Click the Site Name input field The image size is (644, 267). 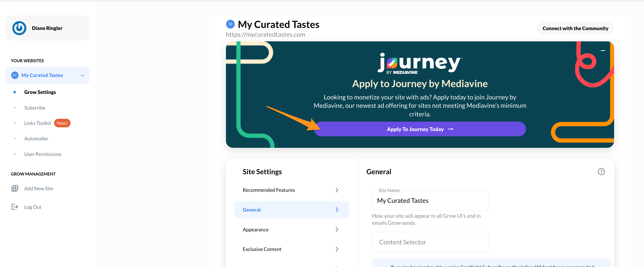430,200
